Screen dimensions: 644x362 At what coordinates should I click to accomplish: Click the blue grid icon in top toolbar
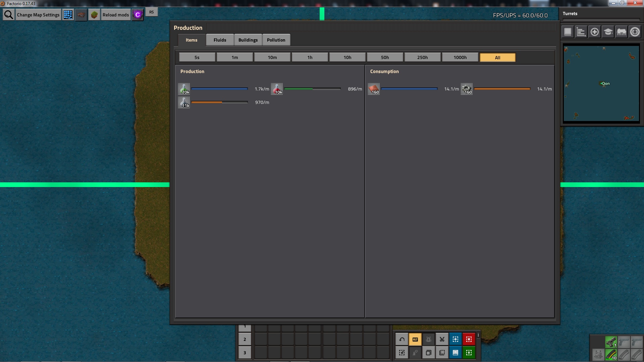(x=68, y=15)
